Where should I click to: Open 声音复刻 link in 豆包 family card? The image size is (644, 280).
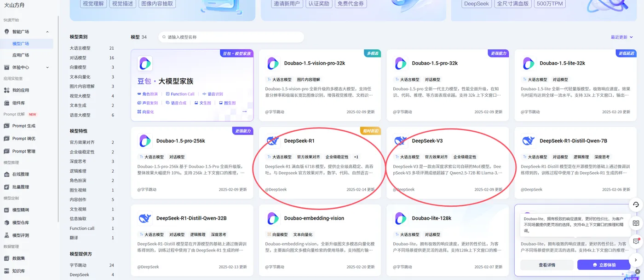tap(148, 103)
